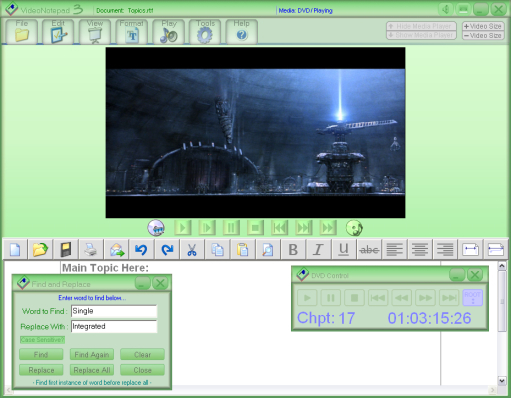Print the document
Viewport: 511px width, 398px height.
click(91, 249)
